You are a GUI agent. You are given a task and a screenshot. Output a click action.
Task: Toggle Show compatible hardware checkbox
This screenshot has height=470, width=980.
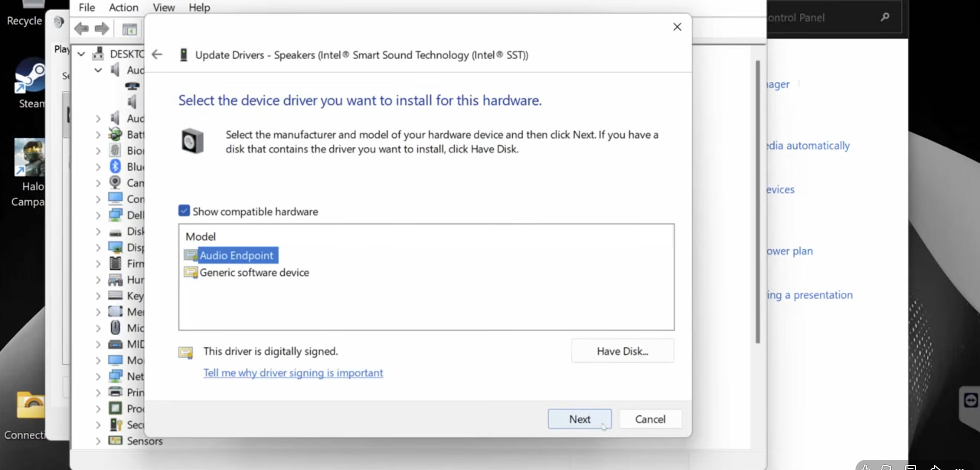[x=184, y=211]
